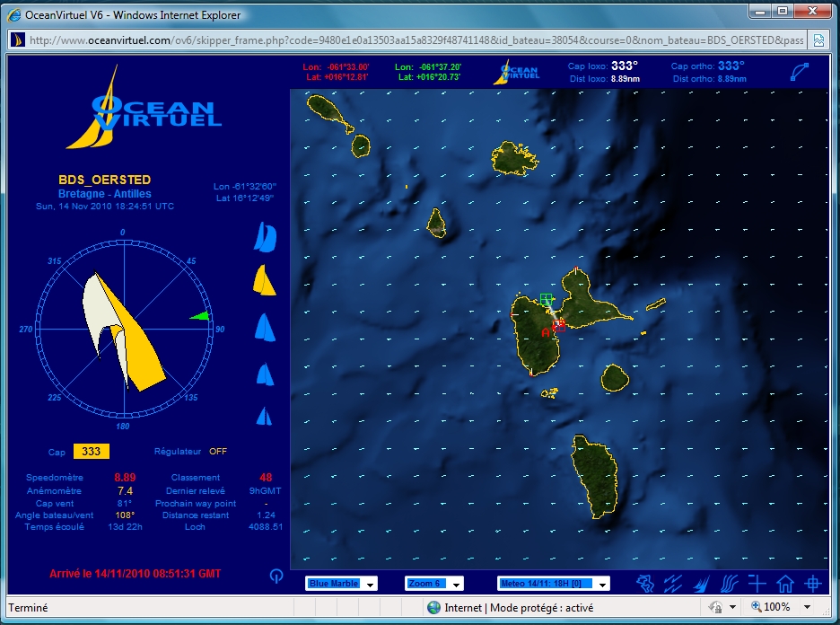Click the page favicon in the address bar
The height and width of the screenshot is (625, 840).
(x=18, y=40)
